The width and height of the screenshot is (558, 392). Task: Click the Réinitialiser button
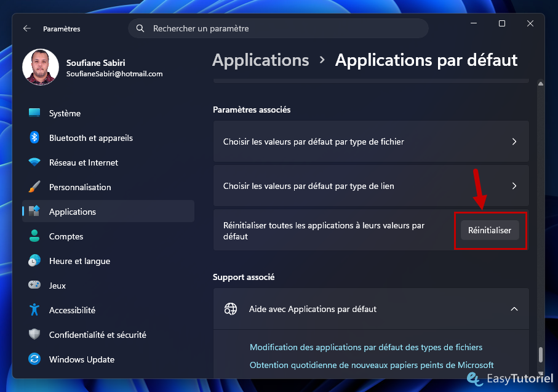pos(490,230)
